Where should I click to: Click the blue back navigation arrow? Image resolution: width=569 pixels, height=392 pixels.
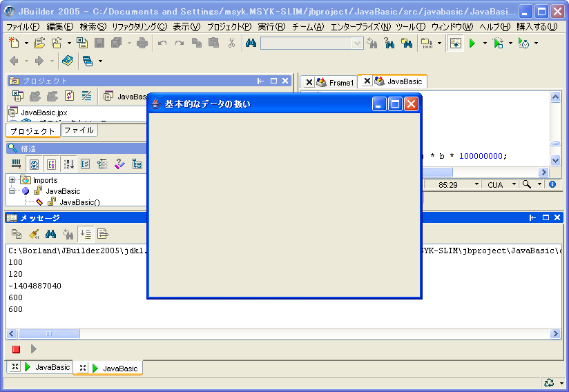pyautogui.click(x=15, y=61)
